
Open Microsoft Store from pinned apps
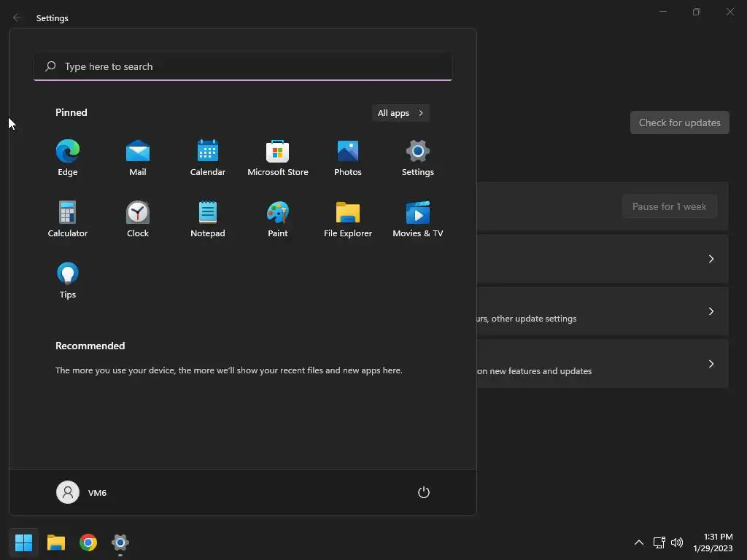tap(278, 158)
